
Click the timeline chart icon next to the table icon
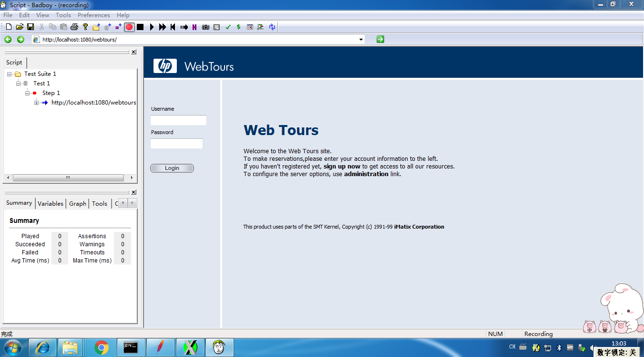(261, 27)
